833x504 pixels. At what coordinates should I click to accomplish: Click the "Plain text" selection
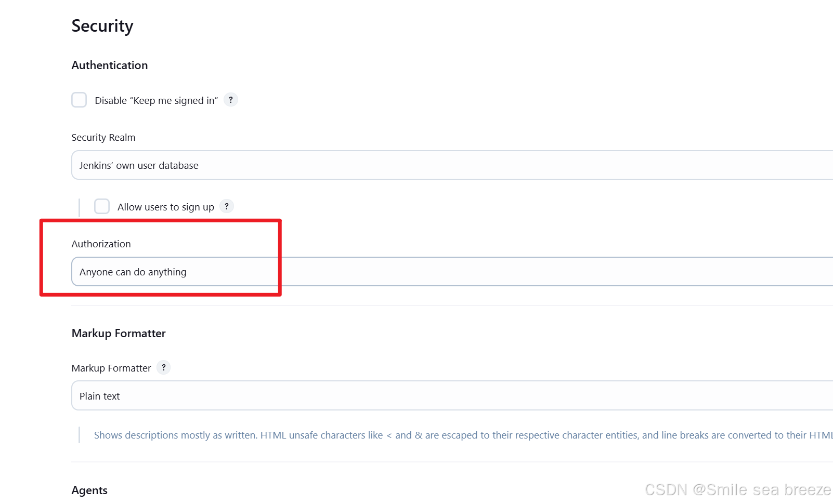(x=99, y=395)
